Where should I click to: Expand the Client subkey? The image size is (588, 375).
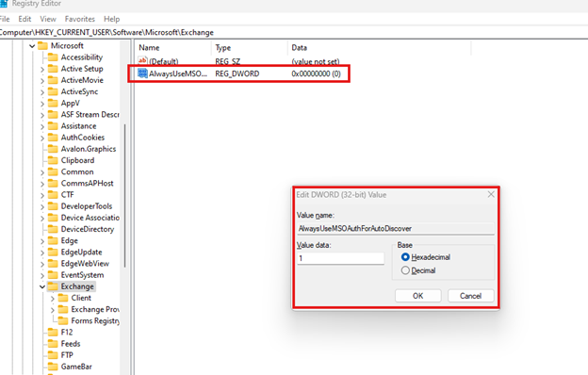tap(53, 299)
